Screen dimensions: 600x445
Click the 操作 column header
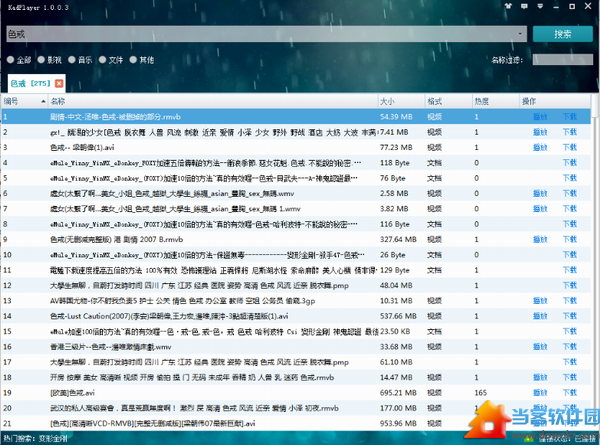click(x=555, y=101)
